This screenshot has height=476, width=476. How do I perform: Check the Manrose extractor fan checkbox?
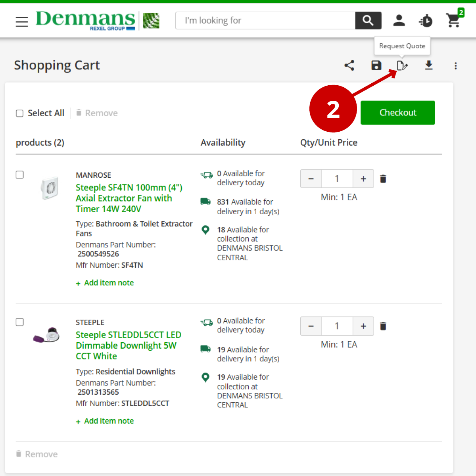click(x=20, y=175)
